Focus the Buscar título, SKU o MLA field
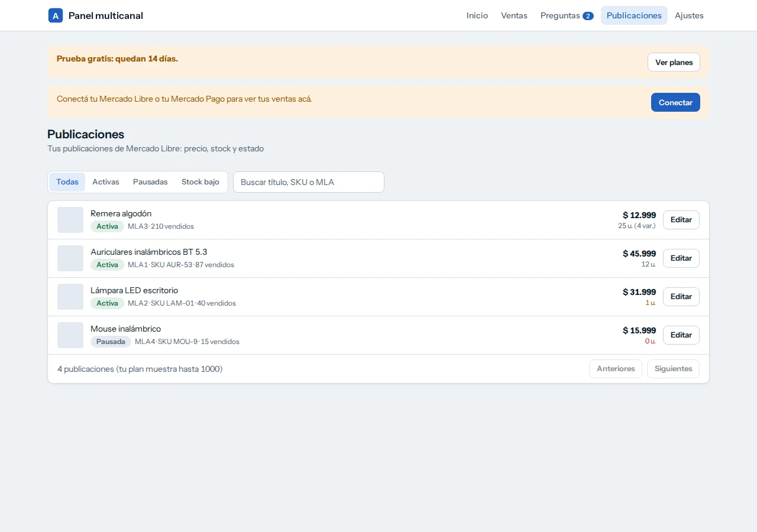Image resolution: width=757 pixels, height=532 pixels. tap(309, 182)
